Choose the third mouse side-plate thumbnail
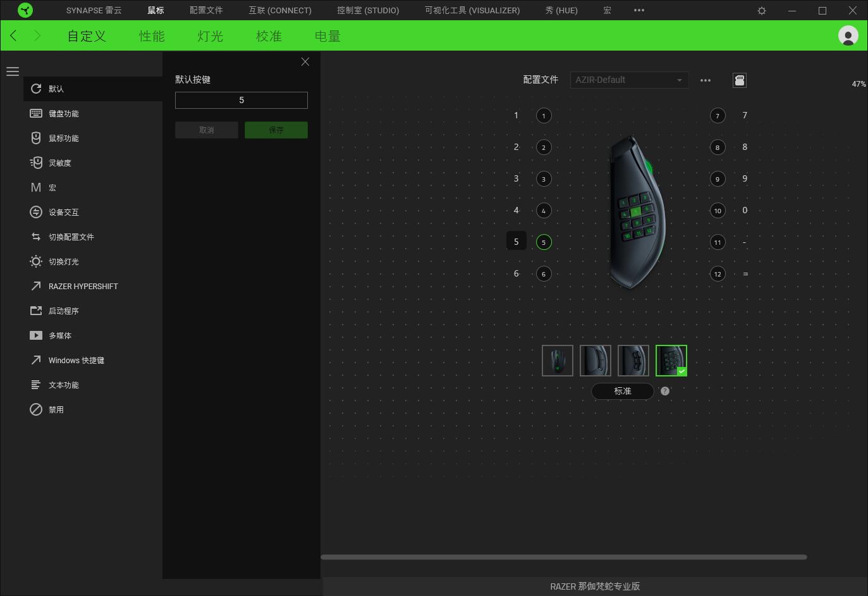This screenshot has width=868, height=596. [633, 361]
